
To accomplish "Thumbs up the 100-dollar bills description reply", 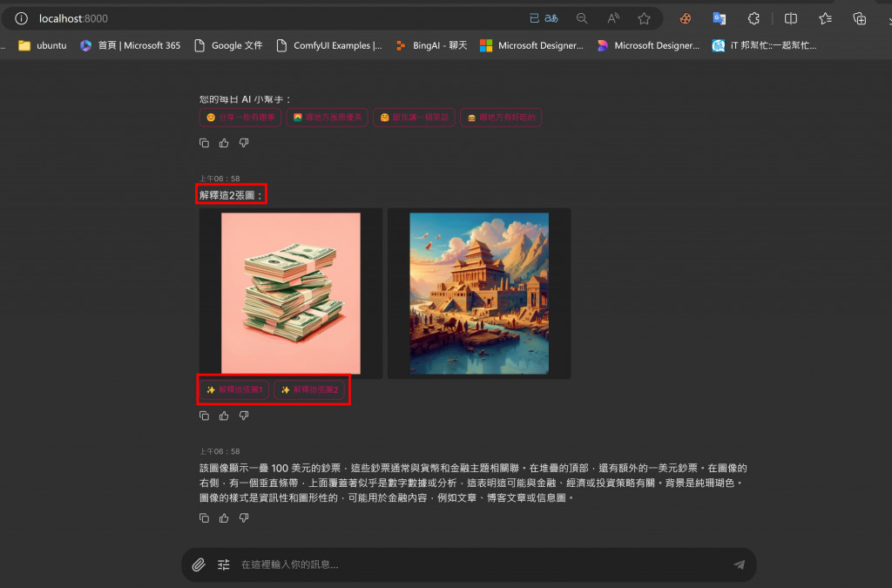I will [224, 518].
